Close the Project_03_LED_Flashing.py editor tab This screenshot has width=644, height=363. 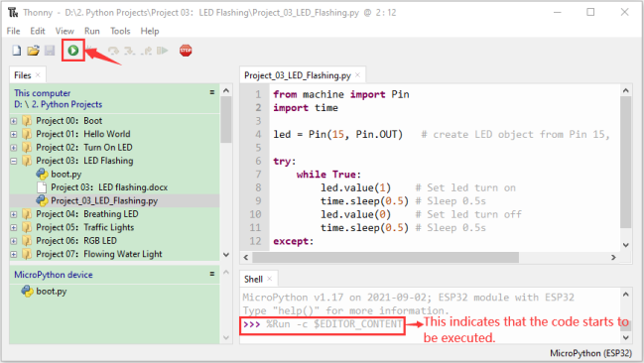pos(358,74)
